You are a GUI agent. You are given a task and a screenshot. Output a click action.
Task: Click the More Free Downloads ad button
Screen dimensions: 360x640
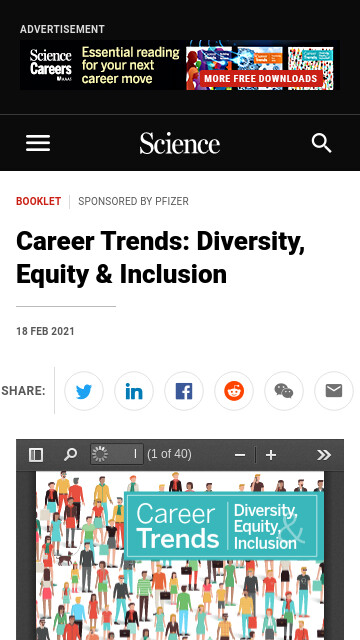pyautogui.click(x=261, y=78)
